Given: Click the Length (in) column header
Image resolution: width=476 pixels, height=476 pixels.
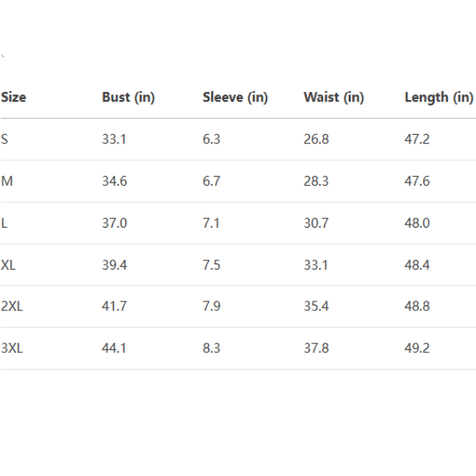Looking at the screenshot, I should coord(439,98).
